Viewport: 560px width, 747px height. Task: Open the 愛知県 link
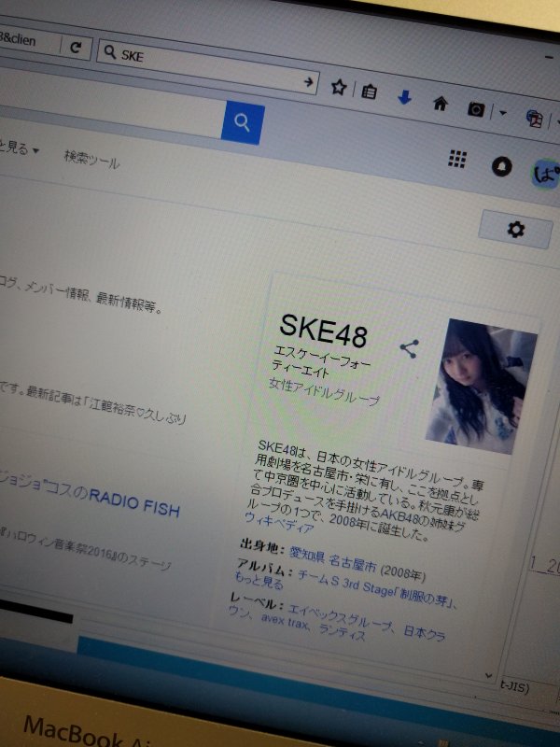tap(307, 555)
